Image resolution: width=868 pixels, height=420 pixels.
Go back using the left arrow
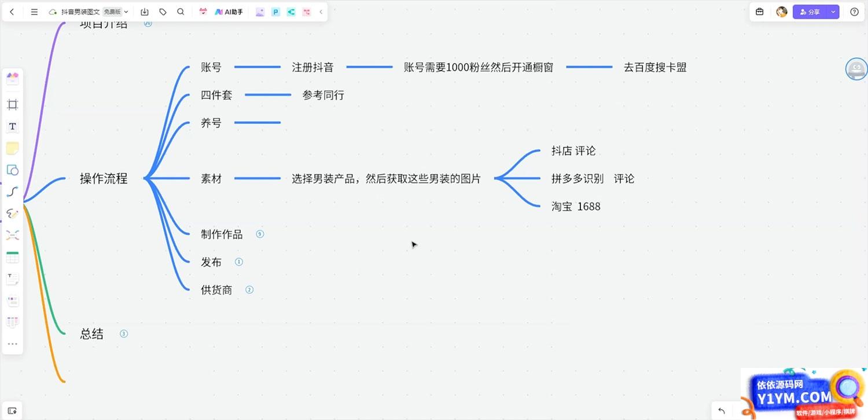tap(12, 12)
